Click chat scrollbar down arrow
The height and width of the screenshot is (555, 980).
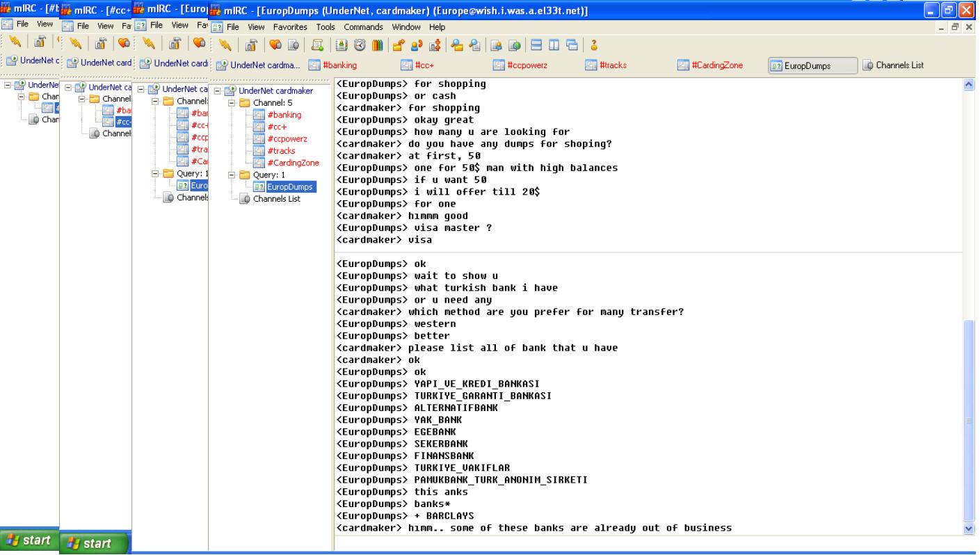970,529
